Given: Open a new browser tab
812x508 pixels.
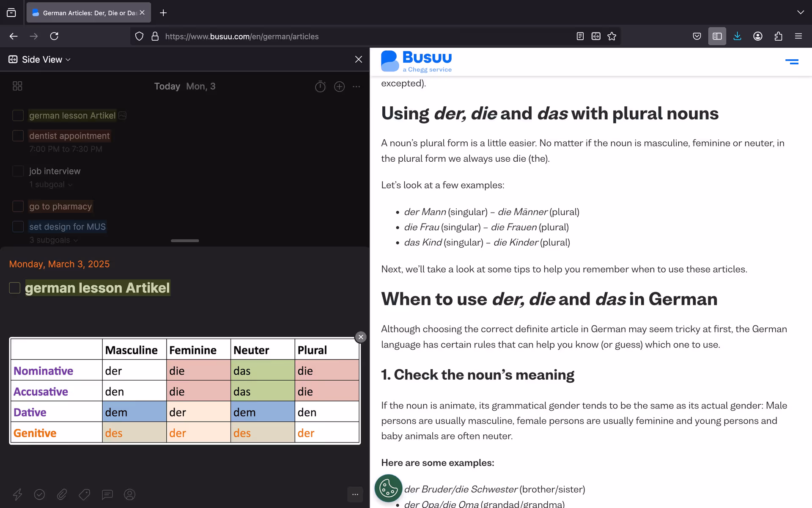Looking at the screenshot, I should (163, 13).
